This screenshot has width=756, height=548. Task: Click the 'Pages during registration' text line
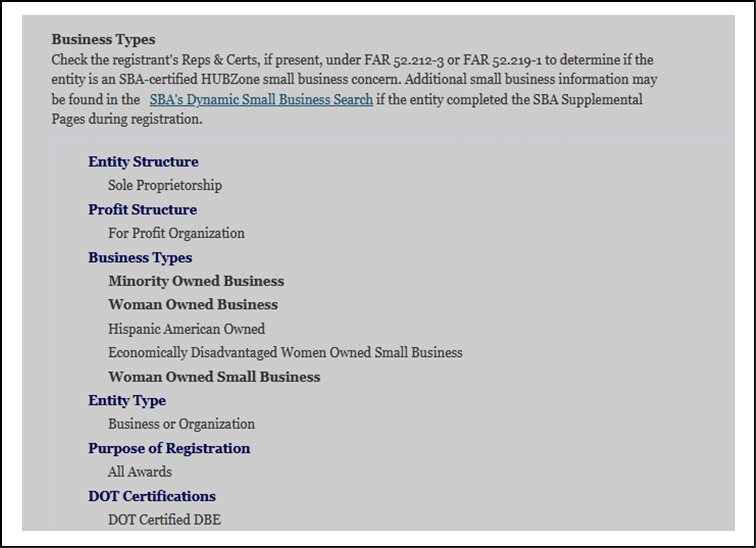[127, 119]
